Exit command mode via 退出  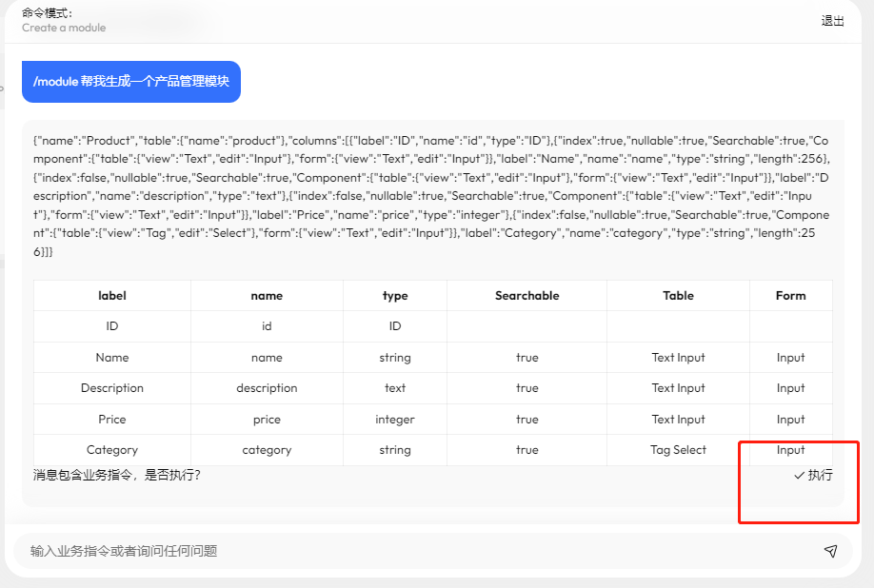832,21
